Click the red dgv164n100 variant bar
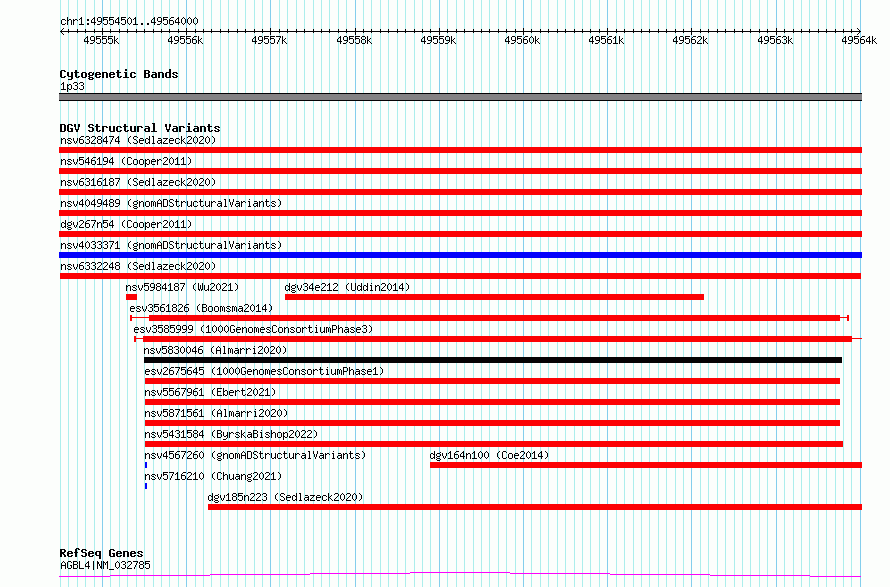This screenshot has width=890, height=587. click(x=646, y=465)
